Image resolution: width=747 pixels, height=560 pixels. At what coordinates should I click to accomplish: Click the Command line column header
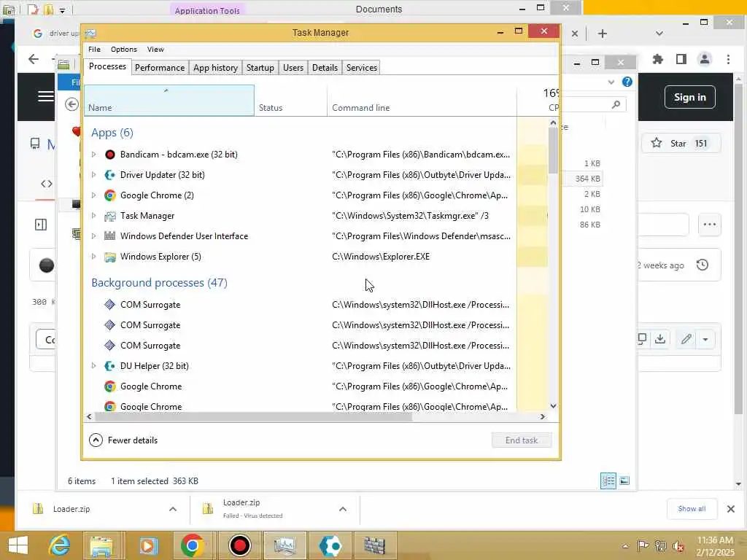(422, 101)
